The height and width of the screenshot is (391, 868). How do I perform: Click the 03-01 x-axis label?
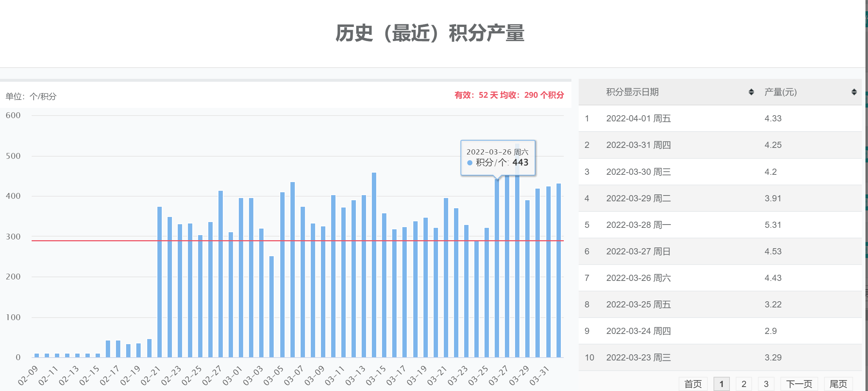[x=232, y=375]
